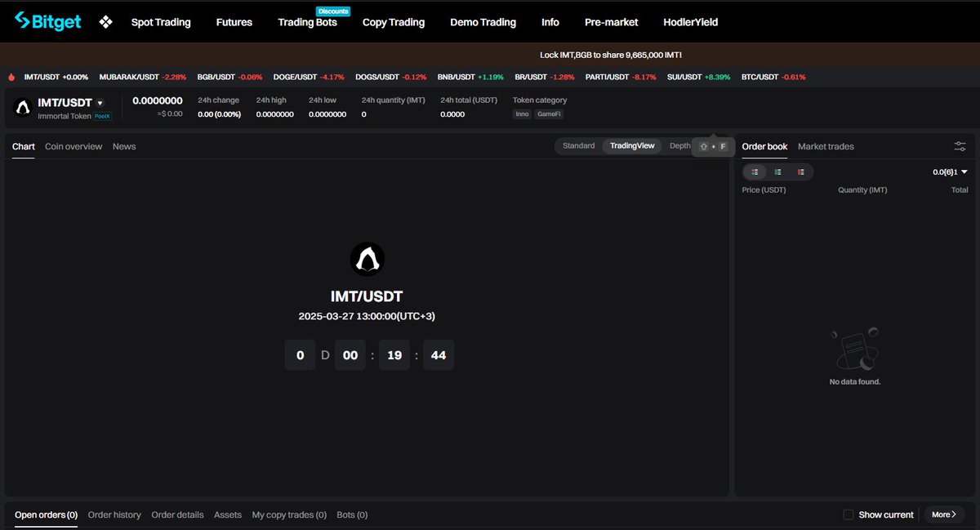This screenshot has height=530, width=980.
Task: Select the Chart tab
Action: tap(24, 146)
